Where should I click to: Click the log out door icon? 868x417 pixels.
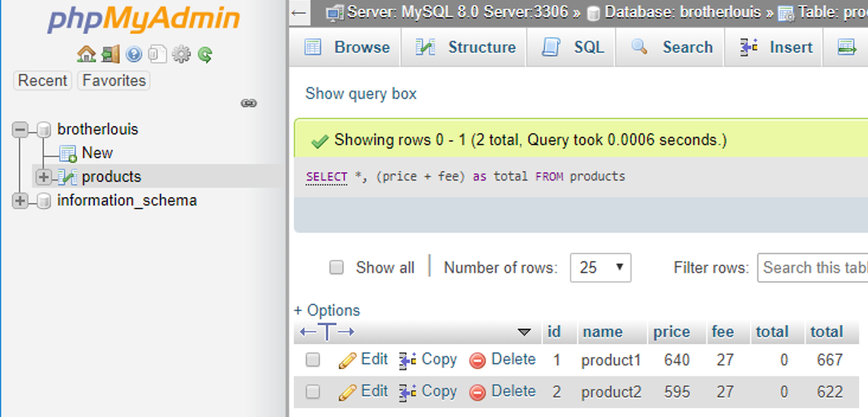point(111,55)
